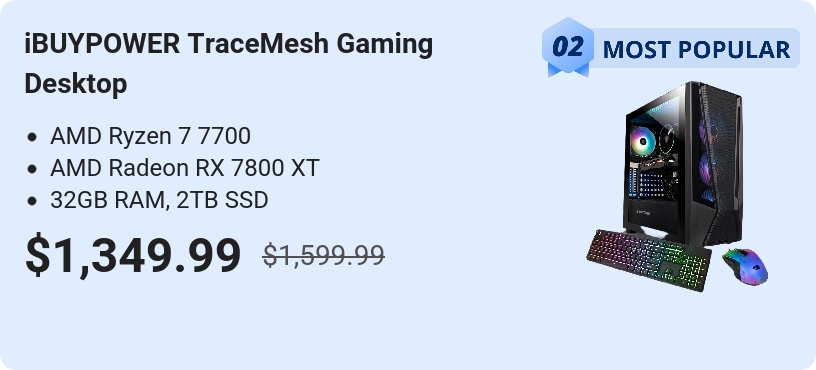Screen dimensions: 816x370
Task: Select the AMD Radeon RX 7800 XT spec
Action: (185, 168)
